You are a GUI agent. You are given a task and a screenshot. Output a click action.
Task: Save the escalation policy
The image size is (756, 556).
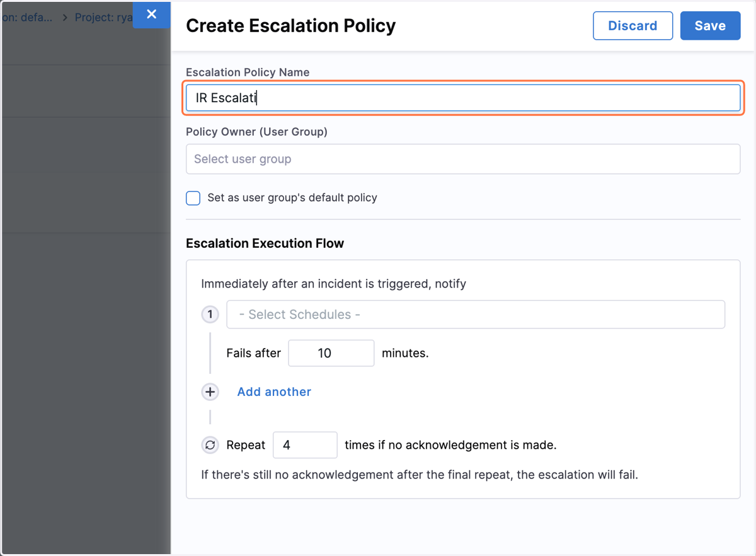710,26
